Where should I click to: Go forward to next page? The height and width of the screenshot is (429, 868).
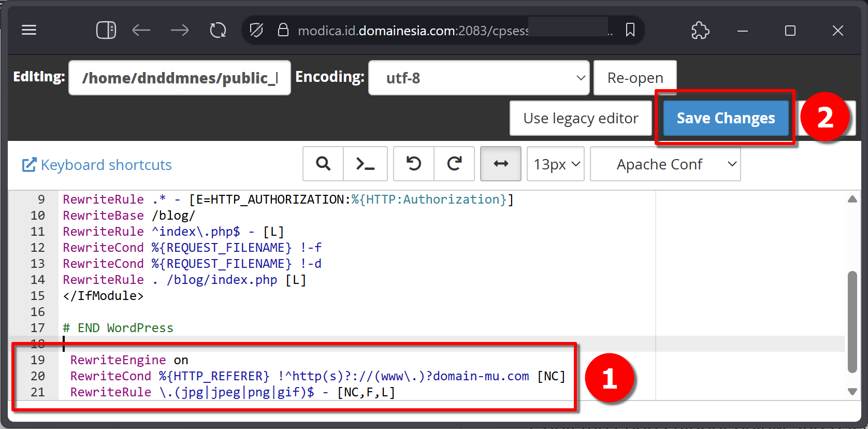pos(180,30)
